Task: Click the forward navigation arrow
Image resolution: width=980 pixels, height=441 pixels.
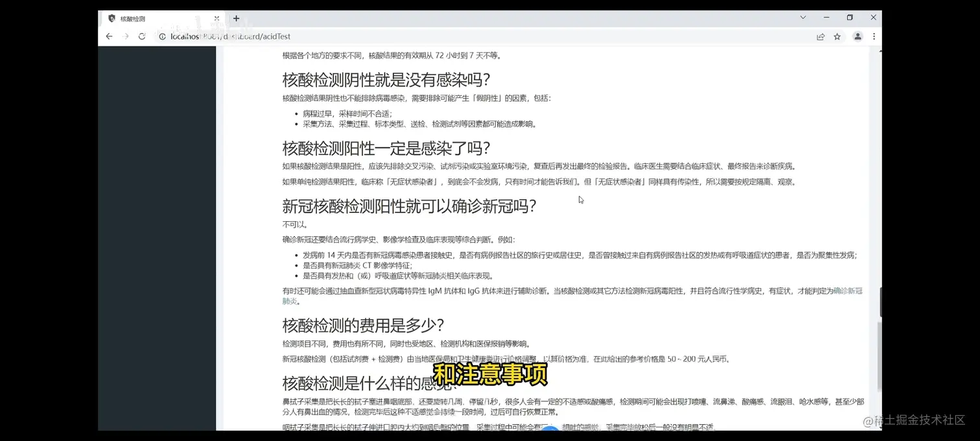Action: [x=126, y=36]
